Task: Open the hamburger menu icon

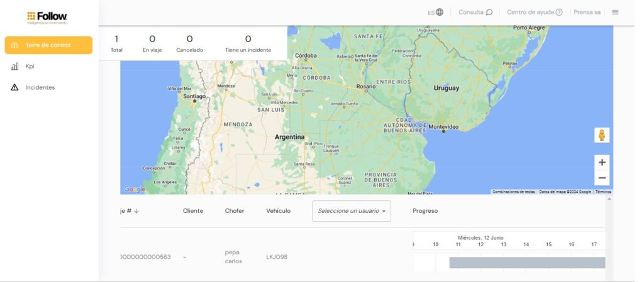Action: click(x=615, y=12)
